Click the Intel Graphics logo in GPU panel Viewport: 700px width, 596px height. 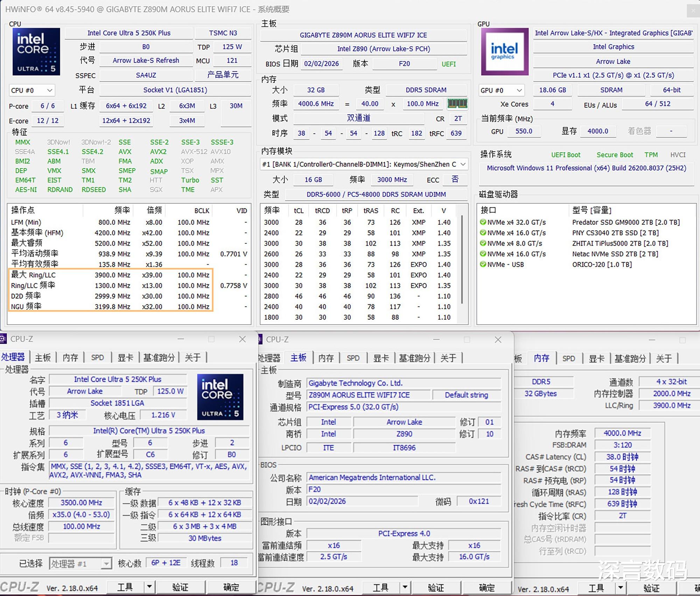(504, 51)
